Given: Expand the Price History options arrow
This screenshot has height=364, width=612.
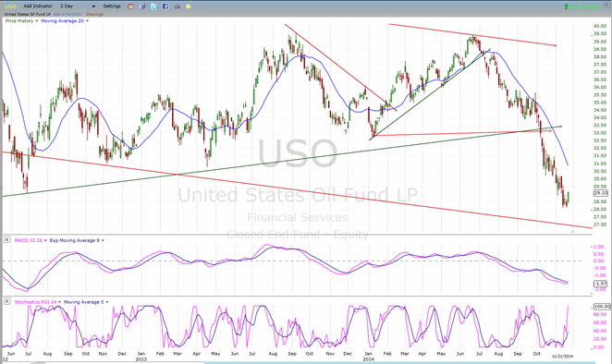Looking at the screenshot, I should (x=37, y=20).
